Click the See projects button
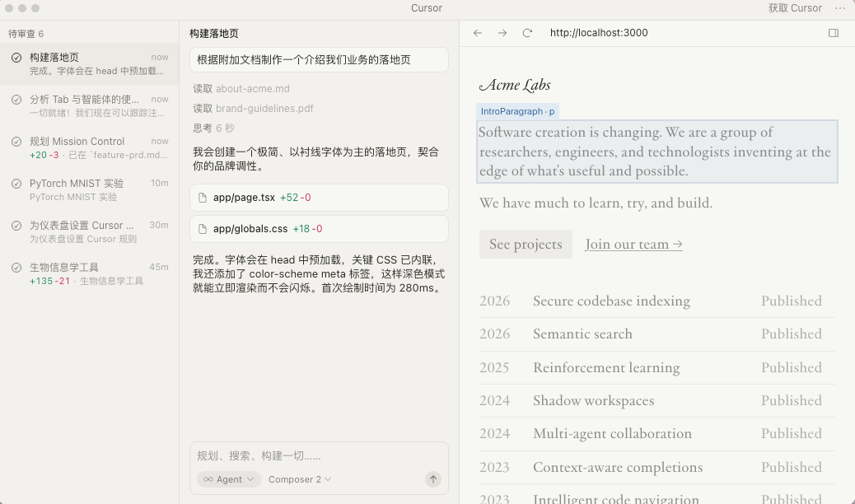 coord(526,244)
